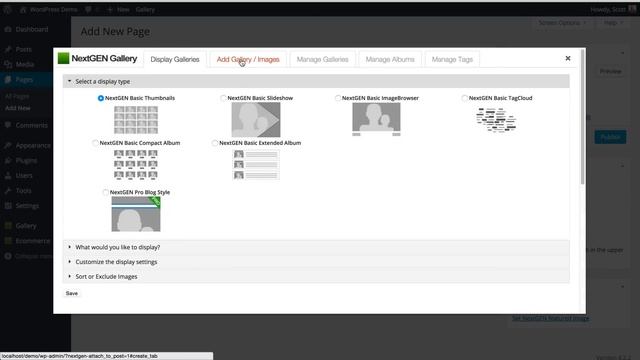Image resolution: width=640 pixels, height=360 pixels.
Task: Select NextGEN Basic Compact Album radio button
Action: coord(95,143)
